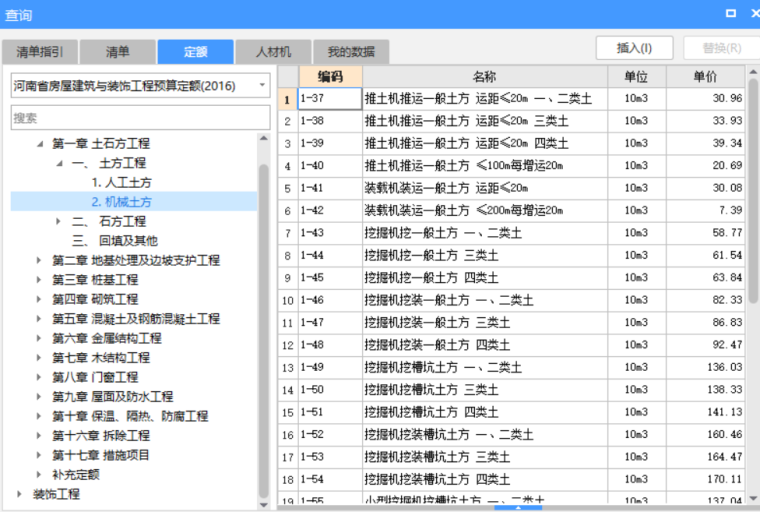Expand the 石方工程 tree node
This screenshot has height=512, width=760.
pyautogui.click(x=58, y=221)
